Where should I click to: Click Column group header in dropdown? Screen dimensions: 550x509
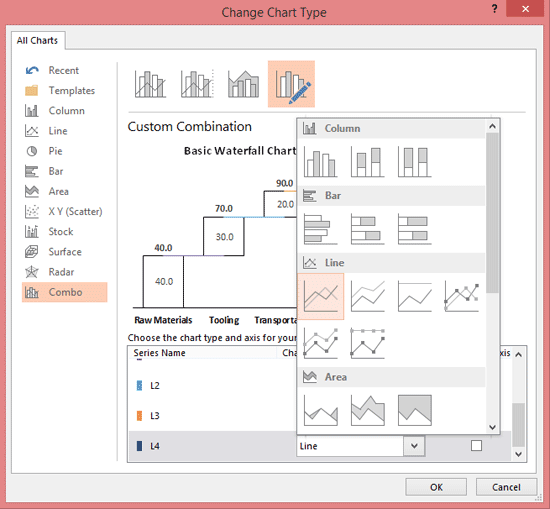click(391, 128)
